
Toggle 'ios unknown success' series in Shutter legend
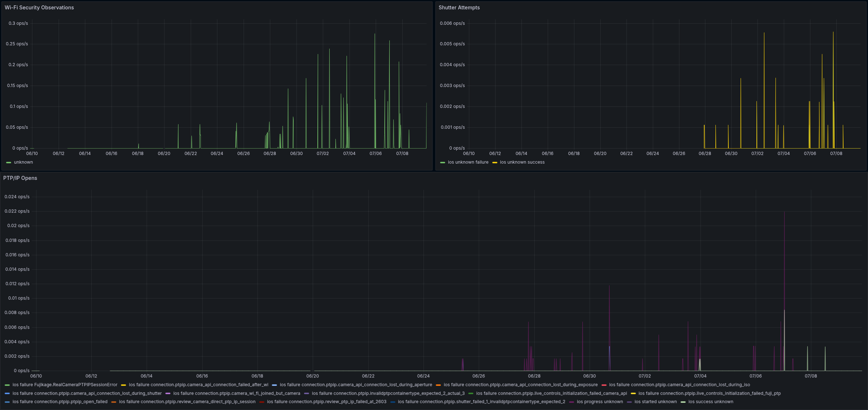(522, 162)
